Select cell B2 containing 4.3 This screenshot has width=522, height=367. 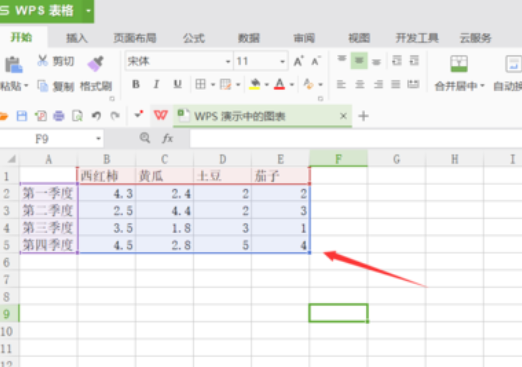click(x=107, y=193)
